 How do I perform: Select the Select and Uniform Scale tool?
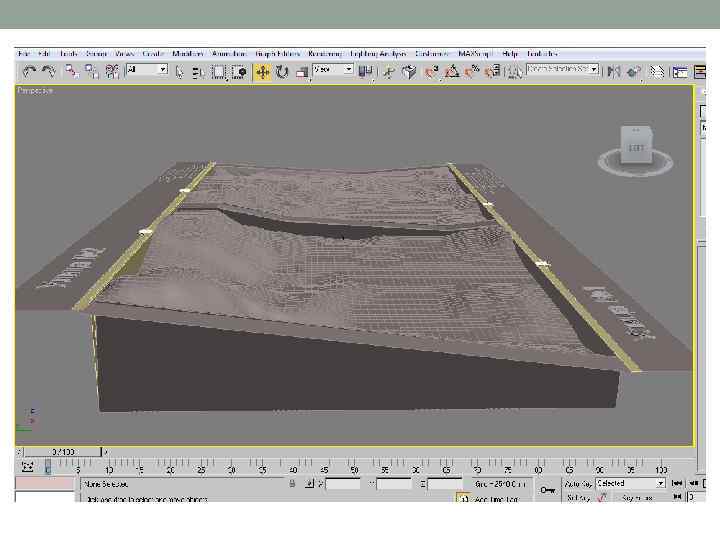(302, 73)
